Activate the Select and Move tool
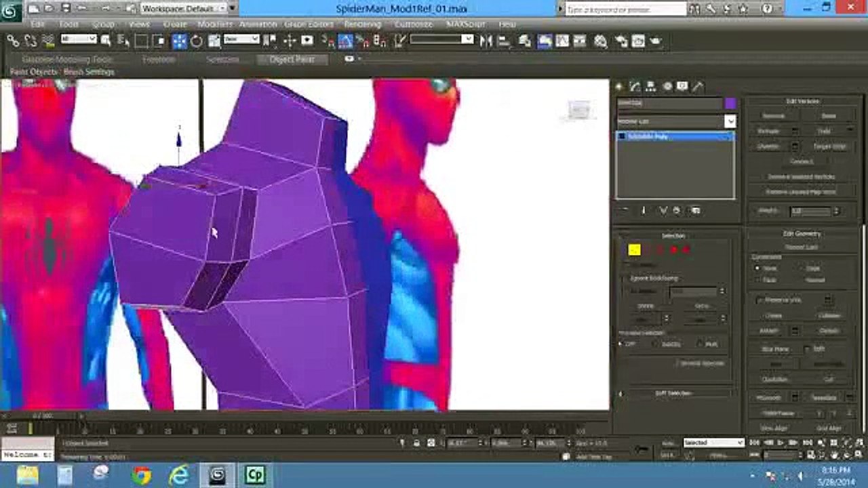Viewport: 868px width, 488px height. pos(179,41)
